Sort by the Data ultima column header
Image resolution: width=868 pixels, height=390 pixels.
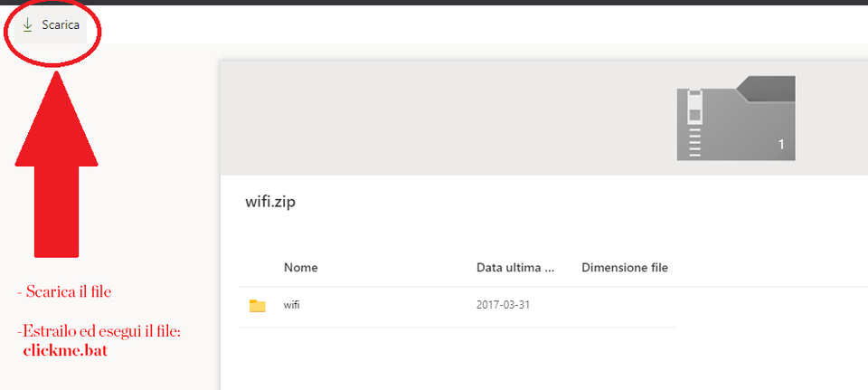tap(514, 268)
